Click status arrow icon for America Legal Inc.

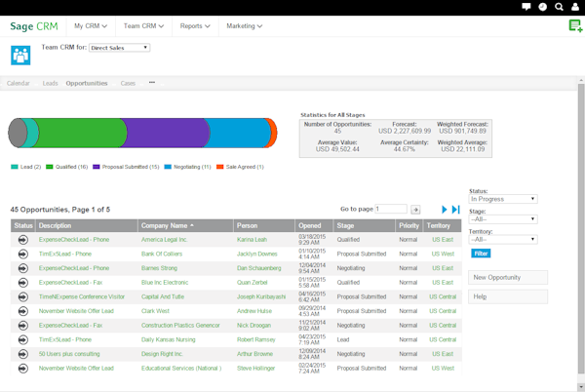point(23,239)
